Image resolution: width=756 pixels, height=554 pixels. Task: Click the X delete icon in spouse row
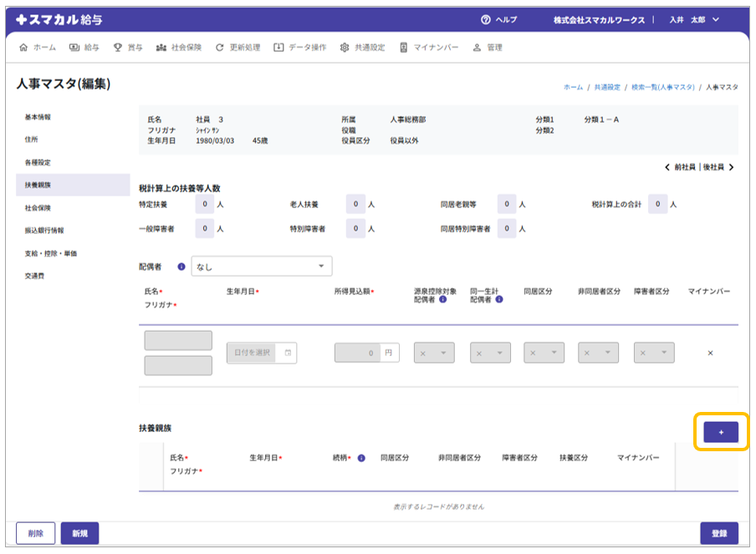(710, 353)
